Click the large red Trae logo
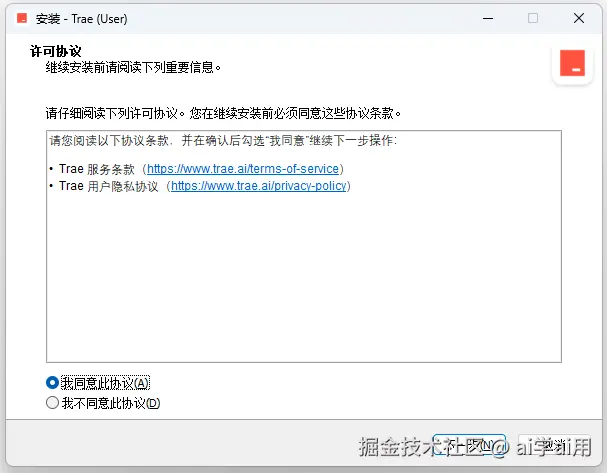The image size is (607, 473). point(572,63)
